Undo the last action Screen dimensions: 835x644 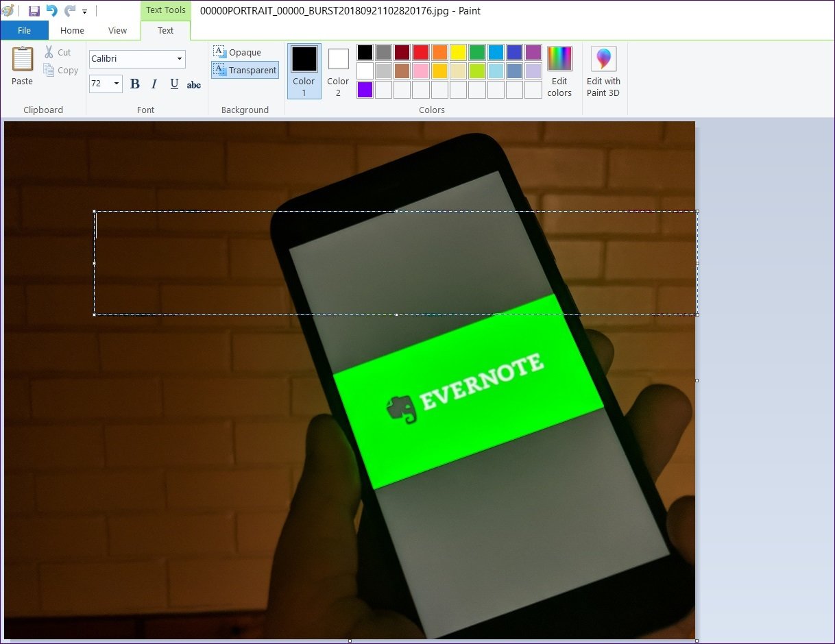(51, 11)
